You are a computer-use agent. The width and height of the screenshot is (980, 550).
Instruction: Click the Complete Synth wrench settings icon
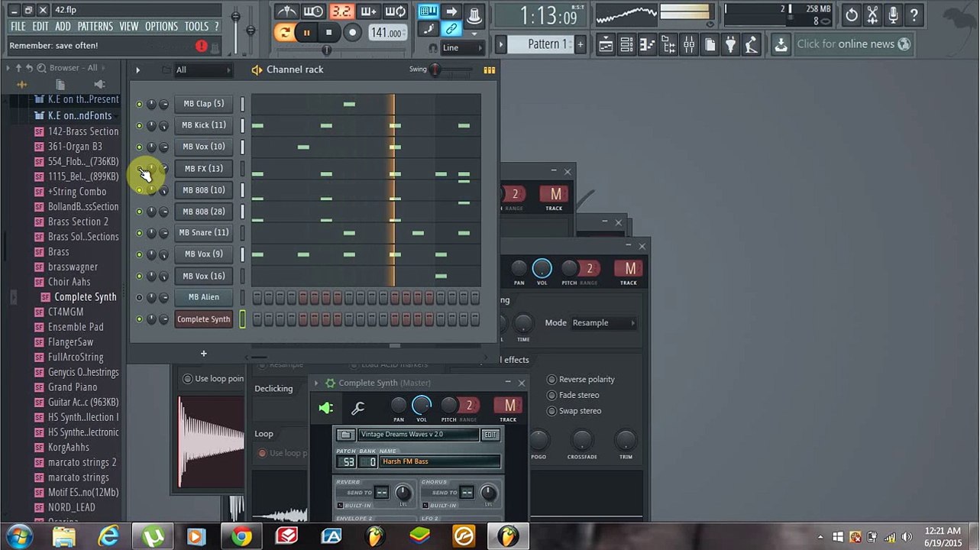357,409
